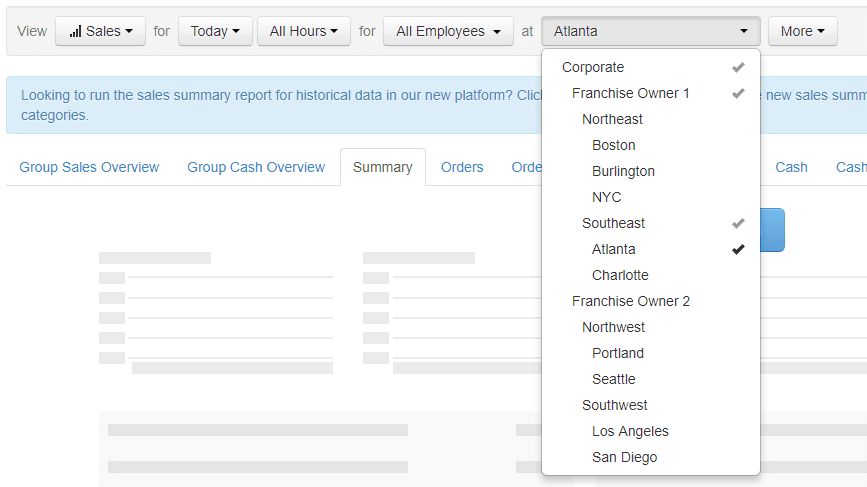Open the Today date range dropdown
The width and height of the screenshot is (867, 487).
pos(215,31)
